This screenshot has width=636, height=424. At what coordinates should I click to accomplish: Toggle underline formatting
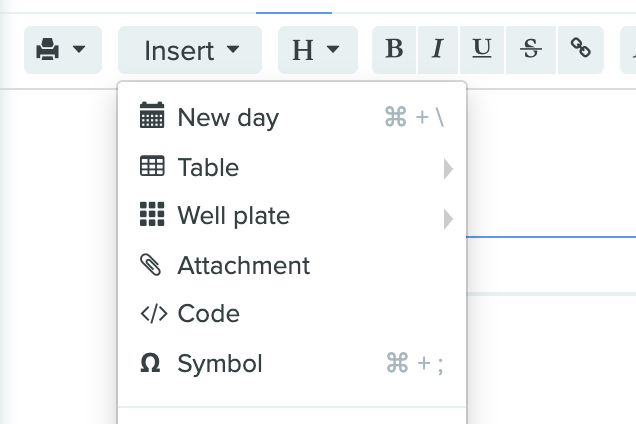pos(482,50)
